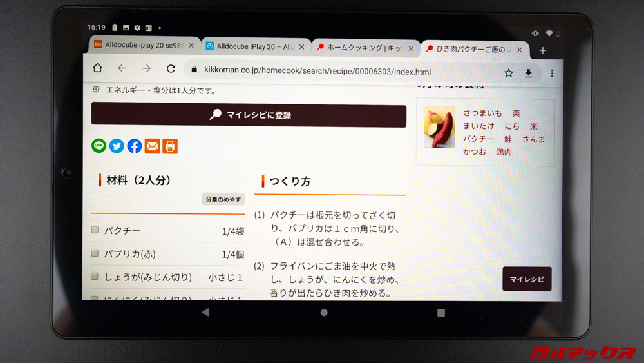Close the Alldocube iPlay 20 – Alld tab
644x363 pixels.
(301, 47)
